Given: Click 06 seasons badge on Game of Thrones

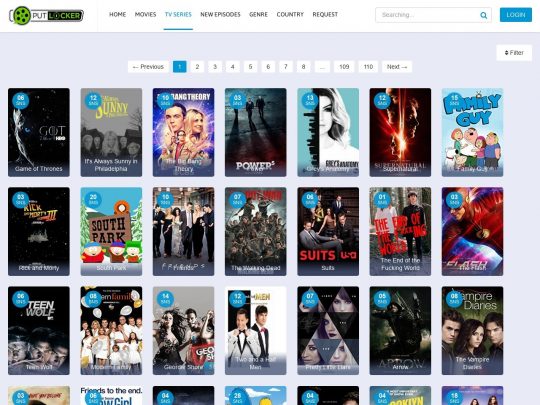Looking at the screenshot, I should coord(21,100).
